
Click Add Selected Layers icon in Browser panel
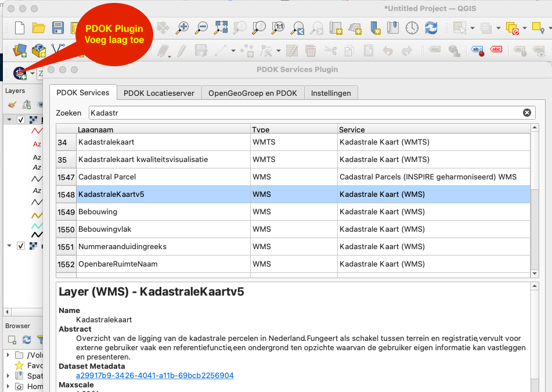point(12,340)
